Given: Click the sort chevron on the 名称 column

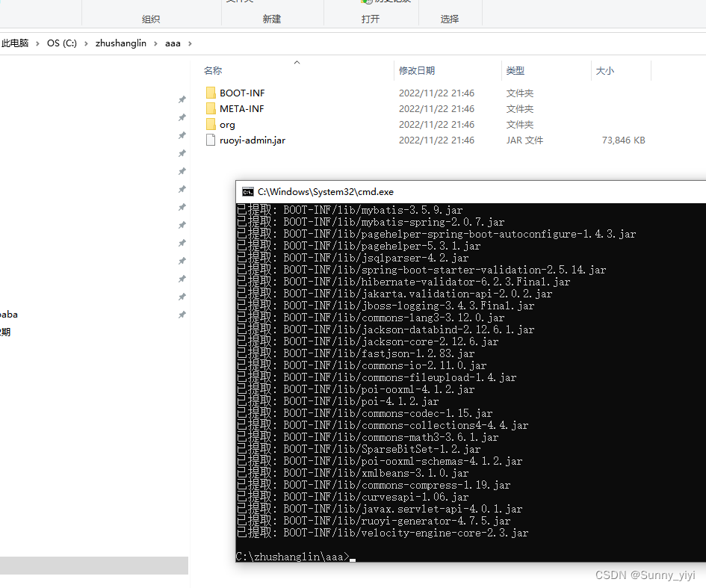Looking at the screenshot, I should click(x=297, y=63).
